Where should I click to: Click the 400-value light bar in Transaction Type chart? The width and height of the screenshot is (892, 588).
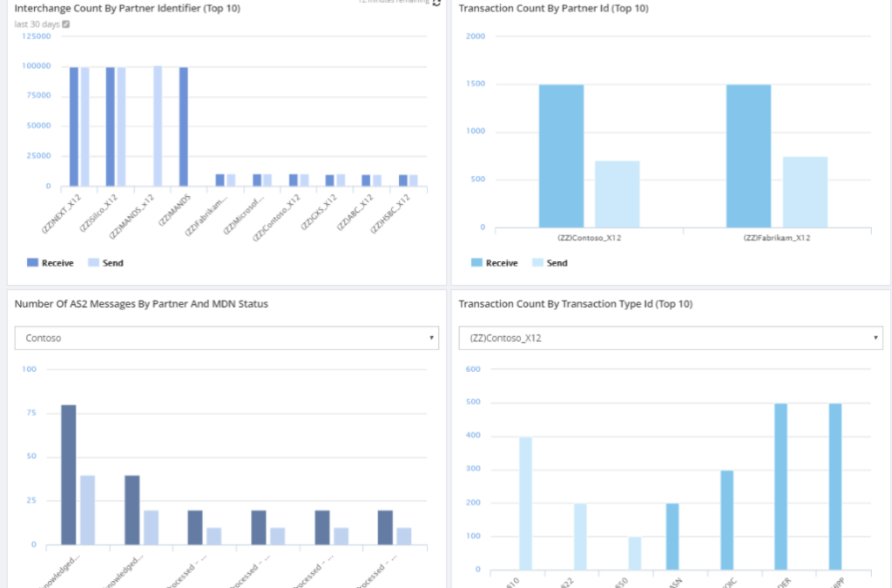point(525,504)
